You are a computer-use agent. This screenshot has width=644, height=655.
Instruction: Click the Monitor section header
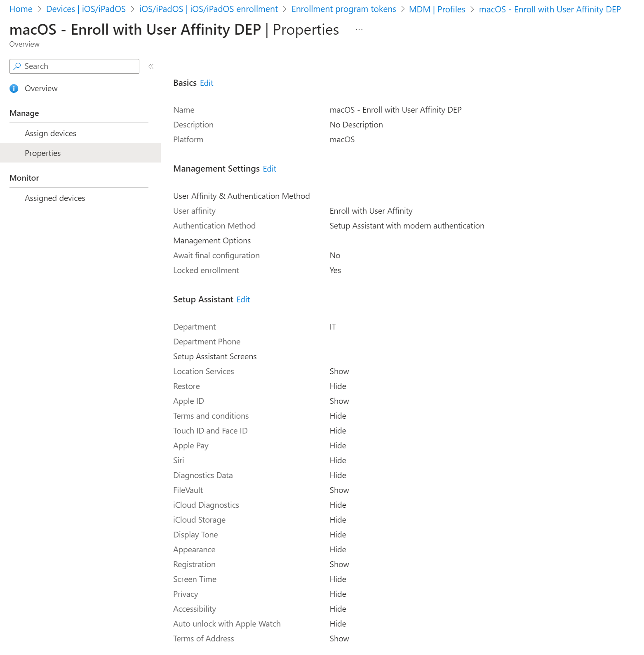[x=24, y=178]
